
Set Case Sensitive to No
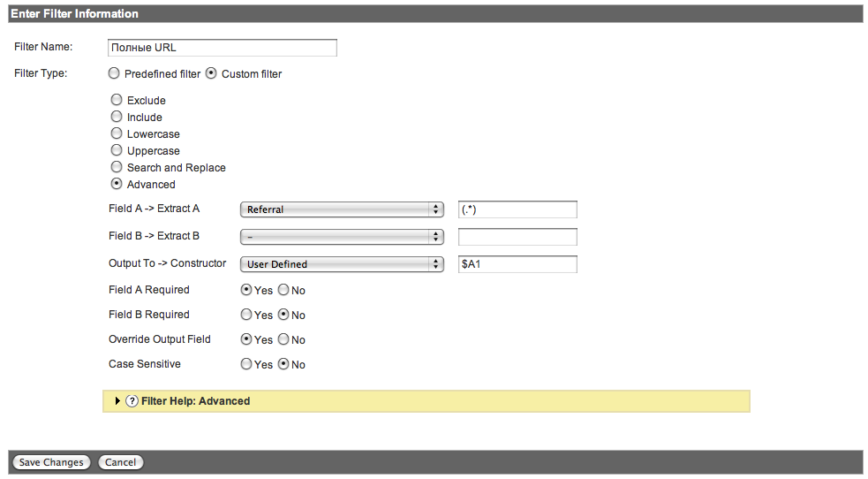click(x=283, y=364)
